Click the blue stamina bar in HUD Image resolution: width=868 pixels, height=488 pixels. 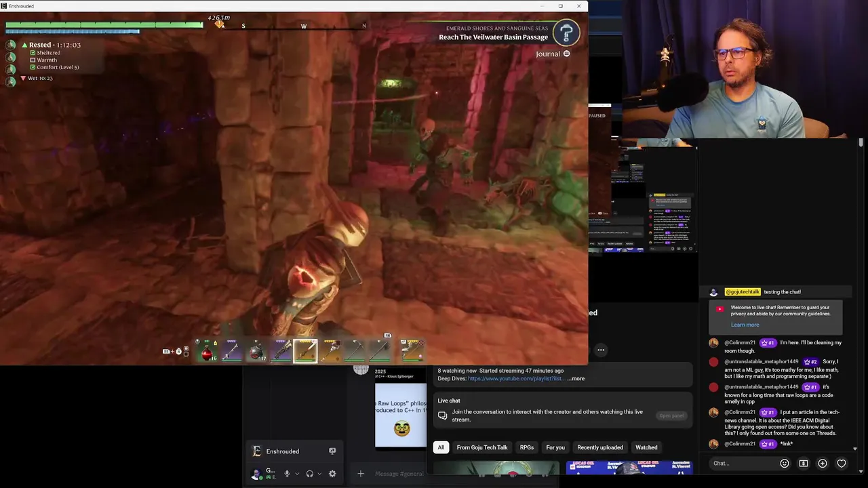pyautogui.click(x=73, y=31)
